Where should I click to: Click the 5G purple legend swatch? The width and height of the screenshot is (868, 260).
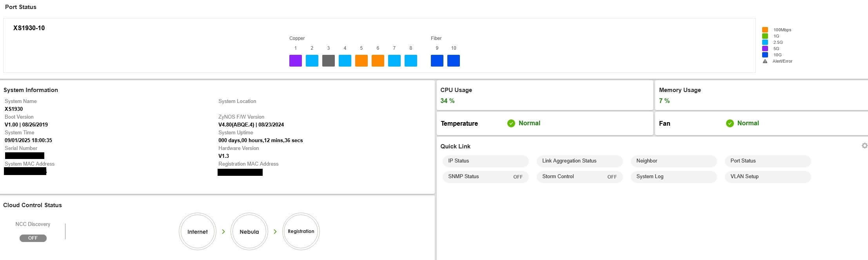(765, 49)
